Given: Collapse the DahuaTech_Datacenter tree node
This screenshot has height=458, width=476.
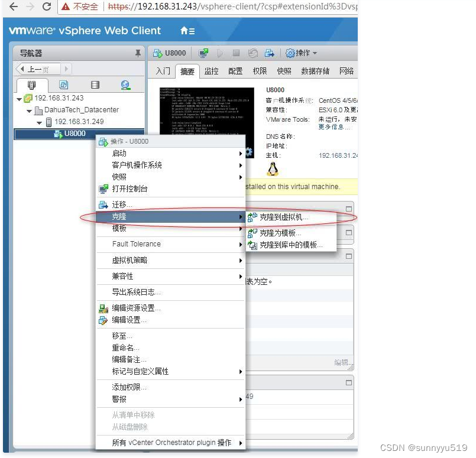Looking at the screenshot, I should point(30,111).
